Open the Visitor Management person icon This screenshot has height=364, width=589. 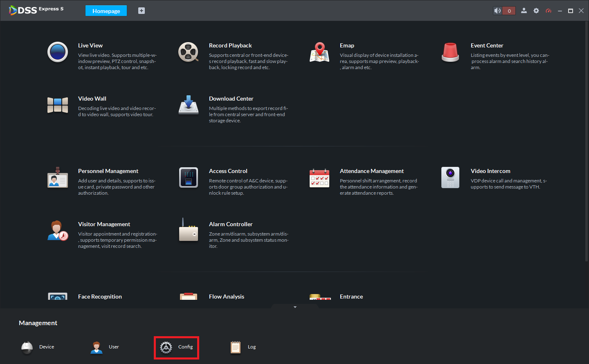tap(58, 231)
